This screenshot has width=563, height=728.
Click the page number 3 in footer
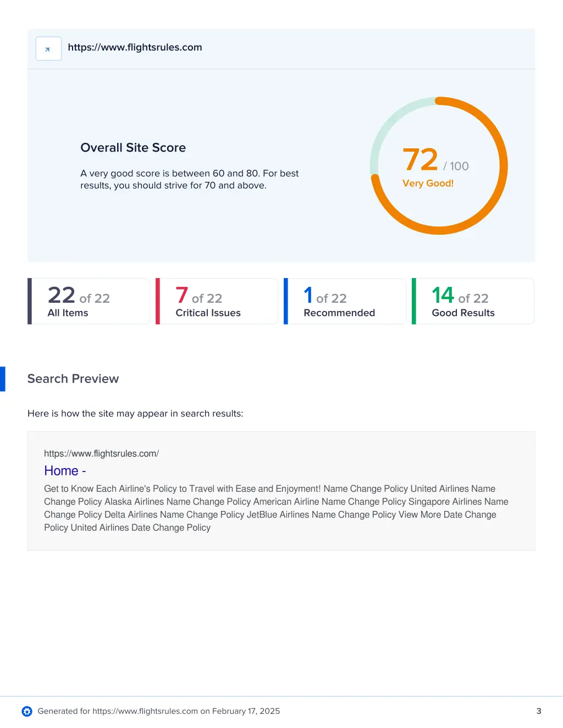coord(539,711)
